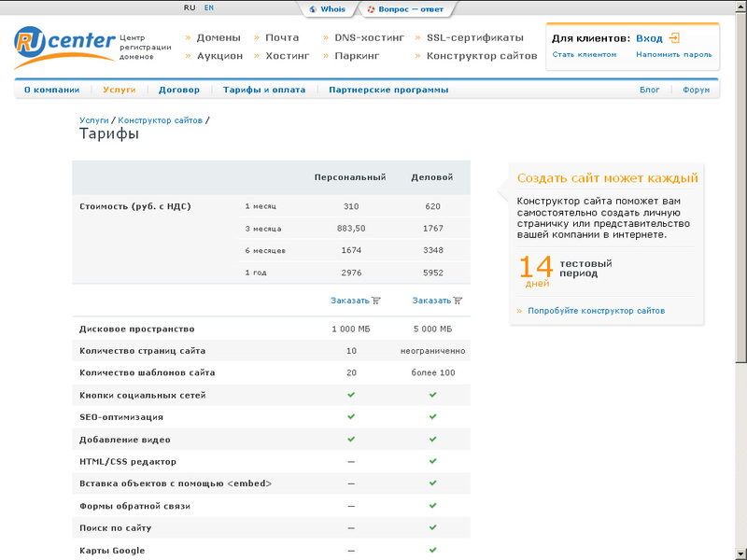Click Попробуйте конструктор сайтов link
Viewport: 747px width, 560px height.
point(596,311)
